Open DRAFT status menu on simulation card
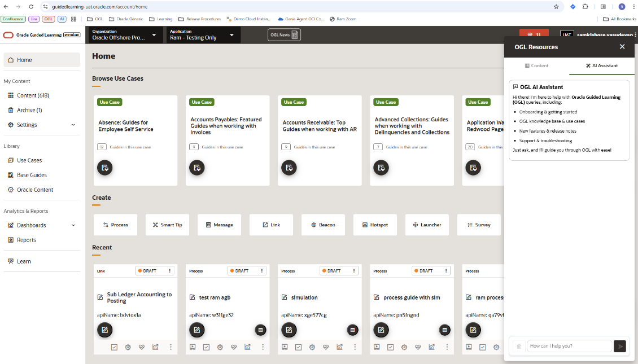The width and height of the screenshot is (638, 364). pos(339,271)
